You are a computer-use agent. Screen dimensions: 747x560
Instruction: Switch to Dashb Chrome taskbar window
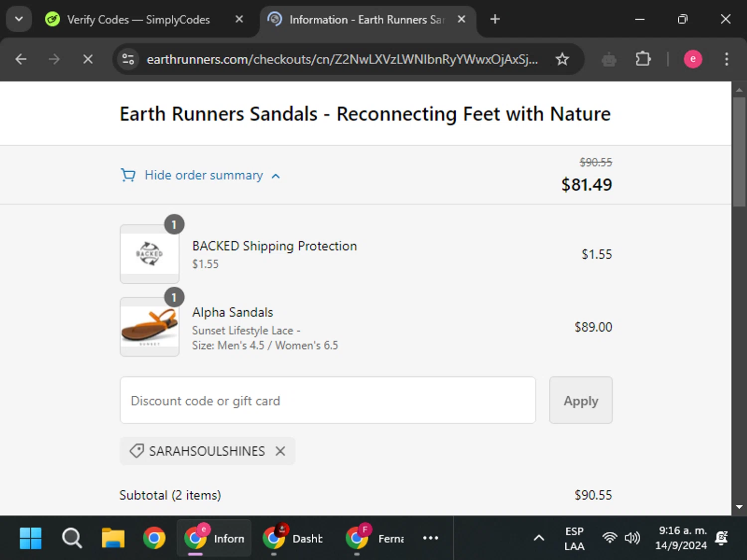point(293,538)
